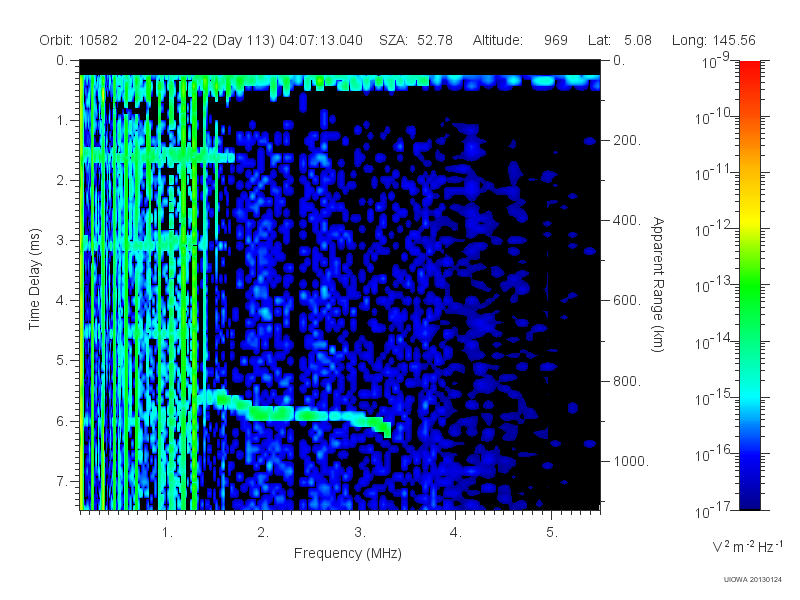Click the 0. time delay tick label
The image size is (800, 600).
pos(62,60)
